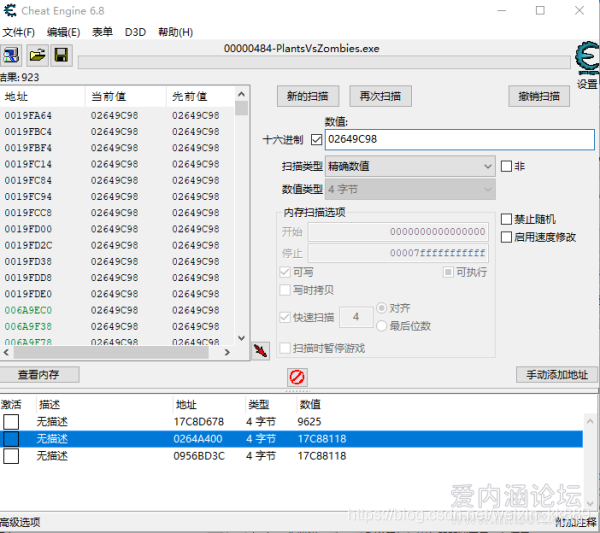Image resolution: width=600 pixels, height=533 pixels.
Task: Open the 表单 menu
Action: coord(102,32)
